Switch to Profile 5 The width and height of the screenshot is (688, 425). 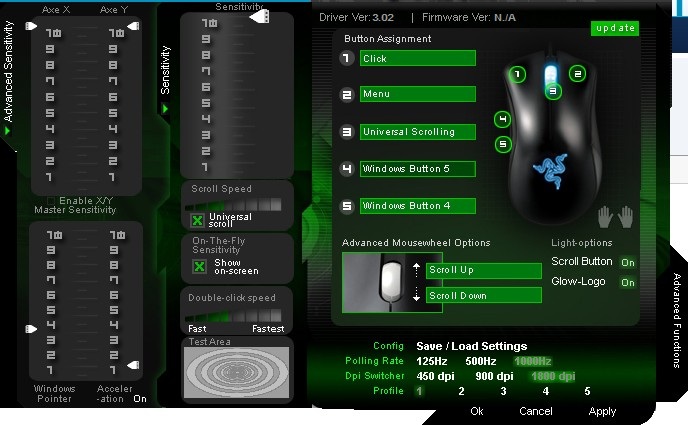point(587,391)
